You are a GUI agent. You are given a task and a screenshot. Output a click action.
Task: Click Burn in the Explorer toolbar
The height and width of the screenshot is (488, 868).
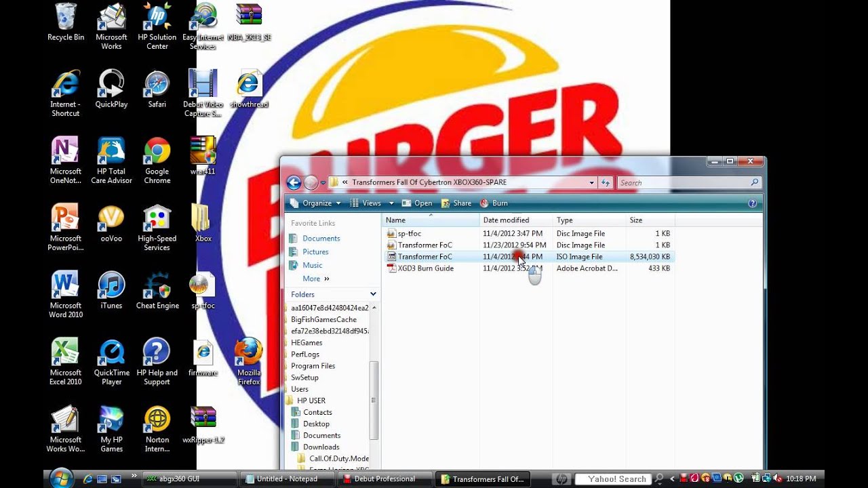494,203
